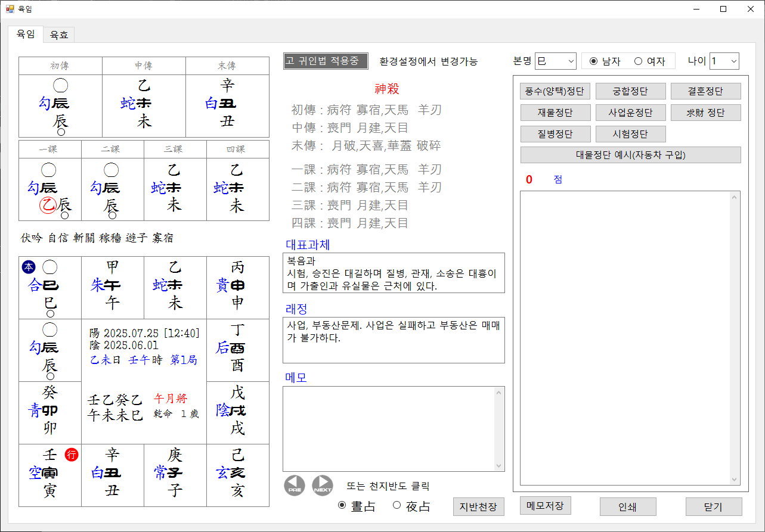Click the PRE previous arrow icon
The width and height of the screenshot is (765, 532).
click(x=295, y=486)
